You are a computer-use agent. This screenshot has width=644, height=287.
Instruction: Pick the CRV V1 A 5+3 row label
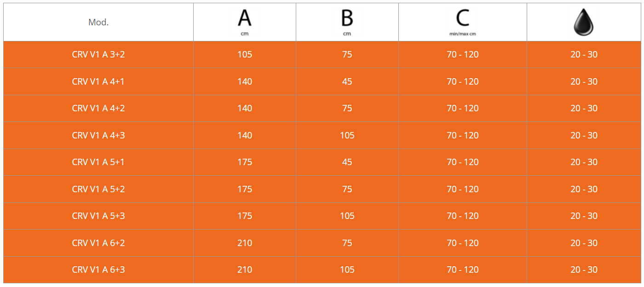98,216
